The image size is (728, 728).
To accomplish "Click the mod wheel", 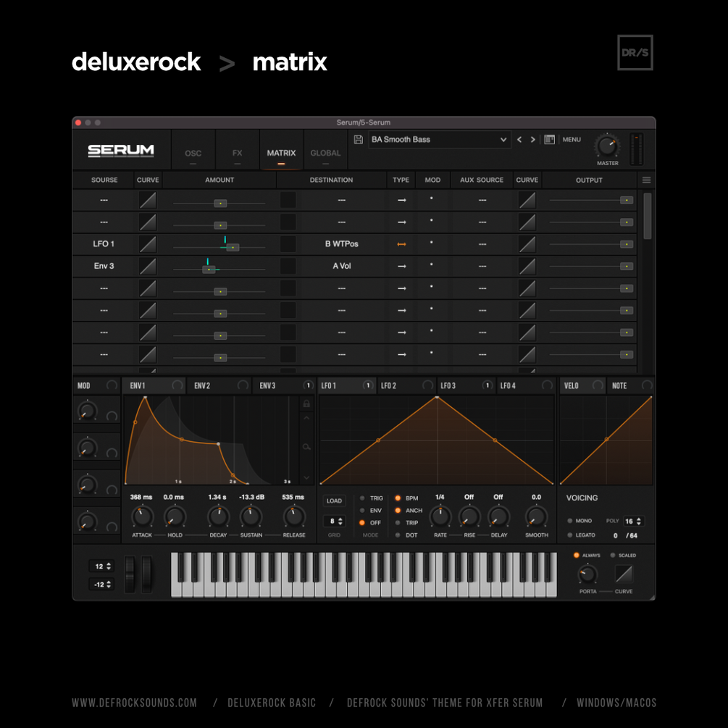I will pyautogui.click(x=147, y=574).
